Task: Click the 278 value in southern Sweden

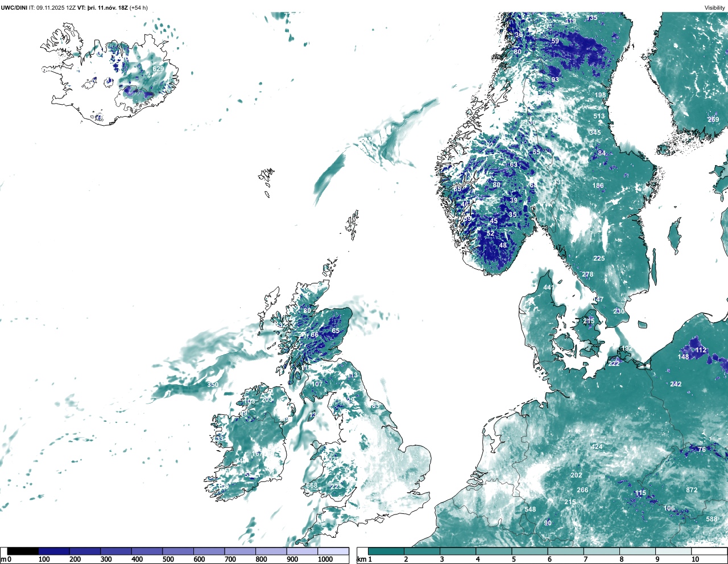Action: pos(588,274)
